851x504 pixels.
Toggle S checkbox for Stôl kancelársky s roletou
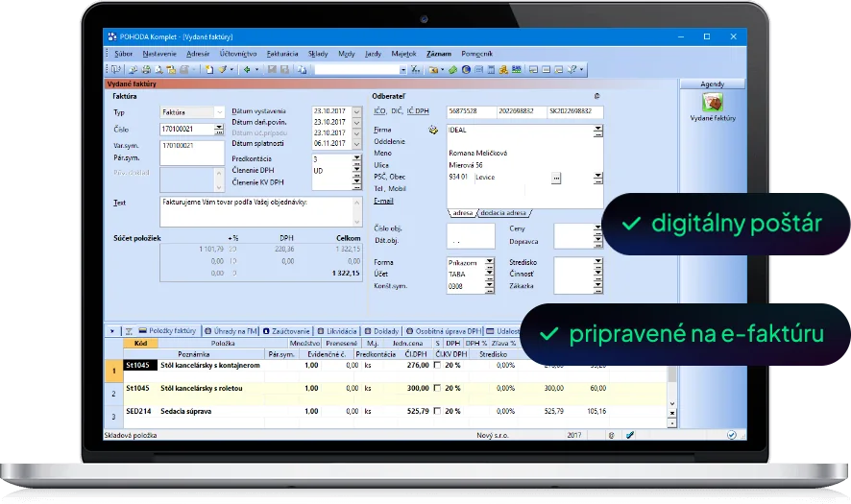click(437, 389)
